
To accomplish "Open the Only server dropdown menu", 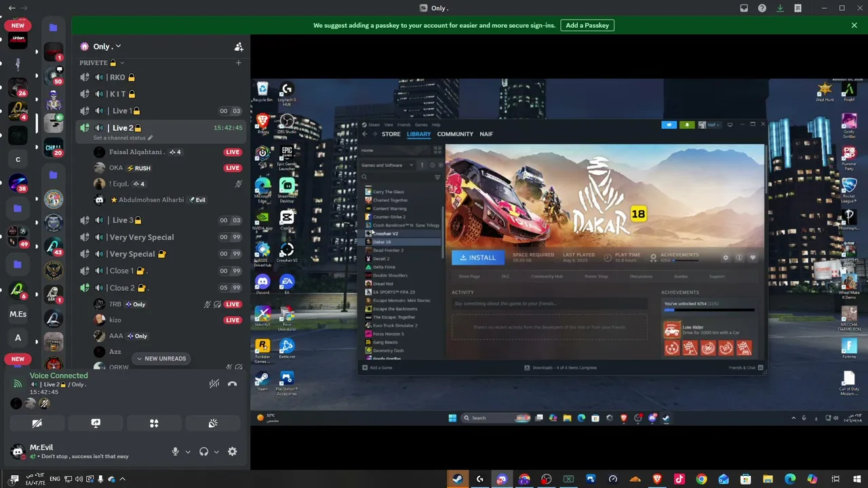I will point(107,46).
